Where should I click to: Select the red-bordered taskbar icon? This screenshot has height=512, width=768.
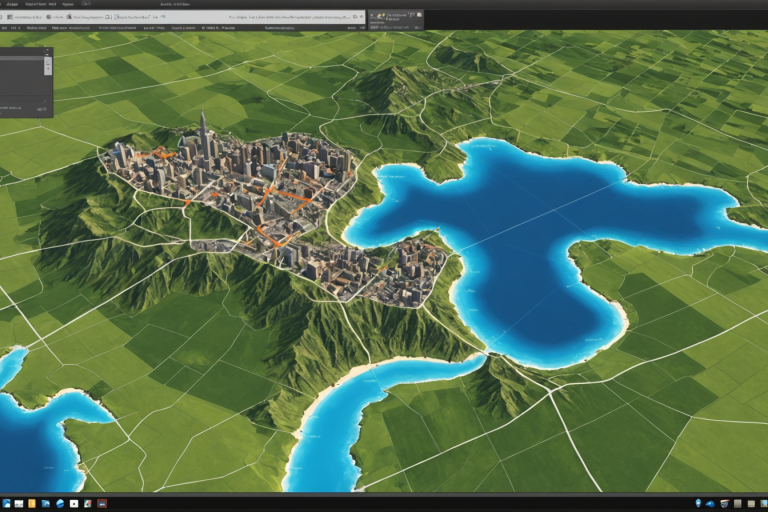[x=102, y=503]
